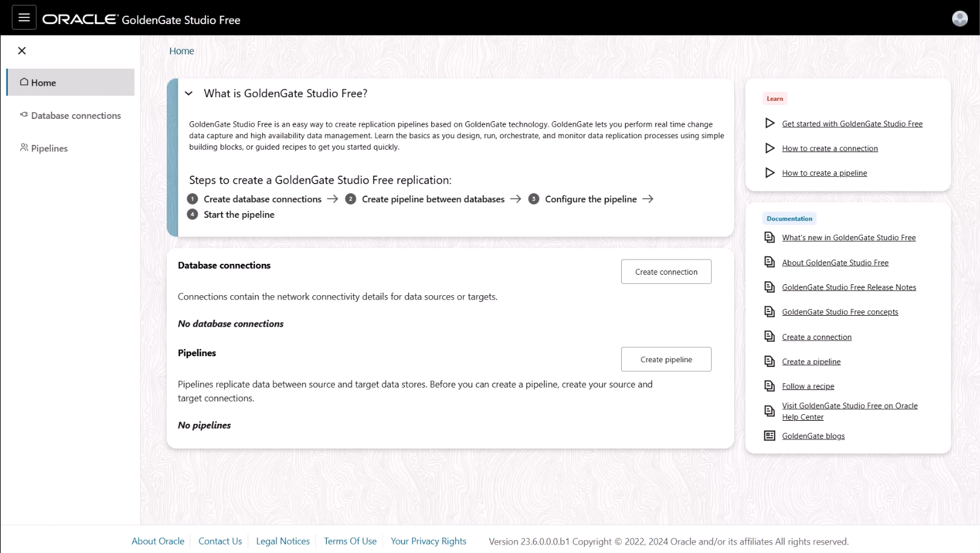Click the news icon beside GoldenGate blogs
The image size is (980, 553).
[770, 436]
